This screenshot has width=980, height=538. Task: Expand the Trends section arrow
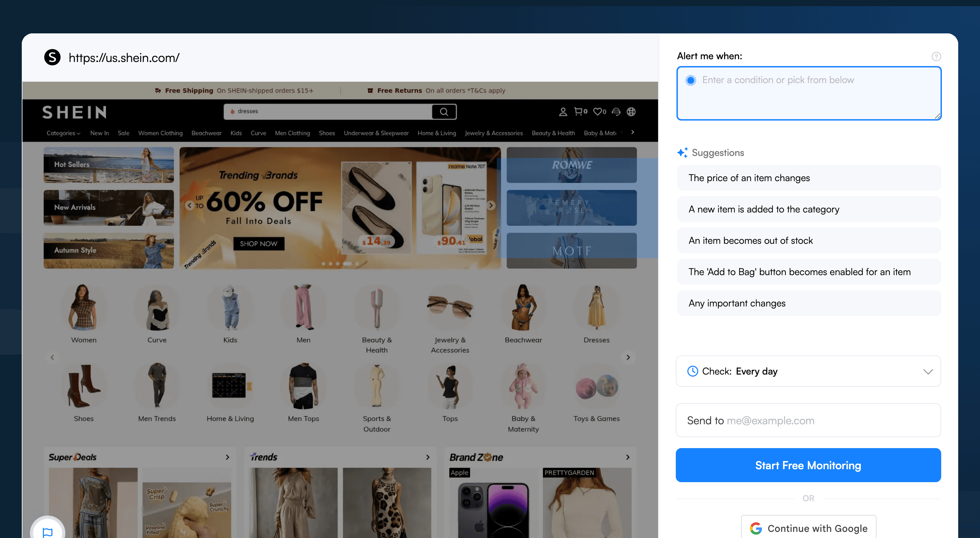[428, 457]
